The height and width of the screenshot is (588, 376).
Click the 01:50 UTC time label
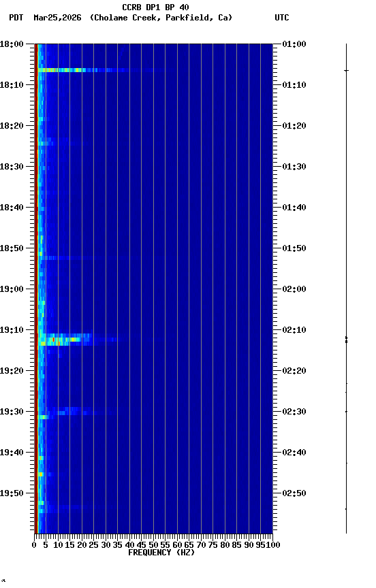click(x=294, y=248)
